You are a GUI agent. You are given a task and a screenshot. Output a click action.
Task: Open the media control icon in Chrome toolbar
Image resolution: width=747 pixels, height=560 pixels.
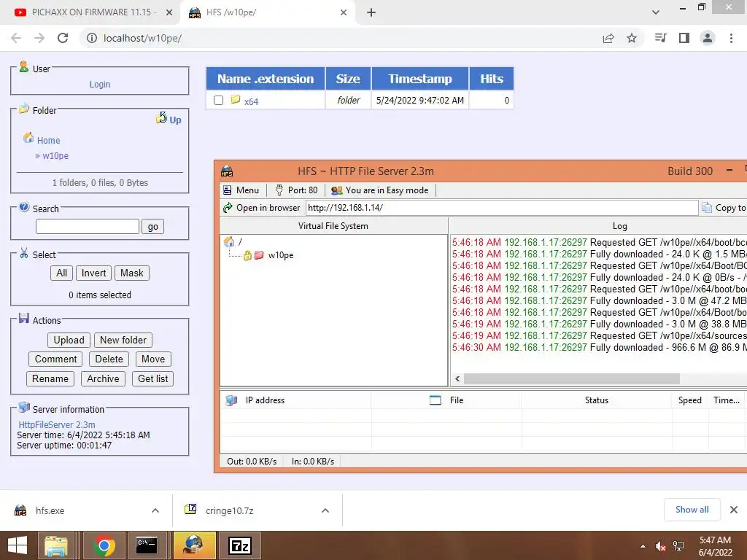660,38
